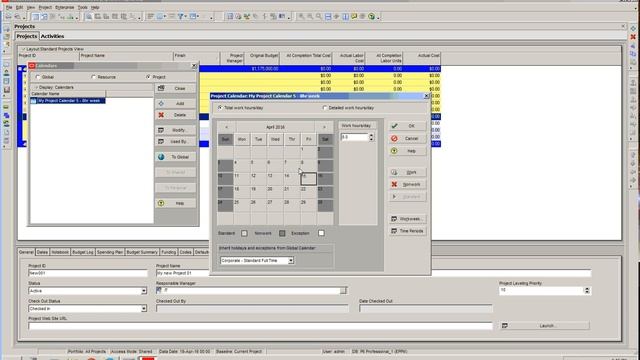Adjust Project Leveling Priority spinner
The image size is (640, 360).
[x=587, y=291]
